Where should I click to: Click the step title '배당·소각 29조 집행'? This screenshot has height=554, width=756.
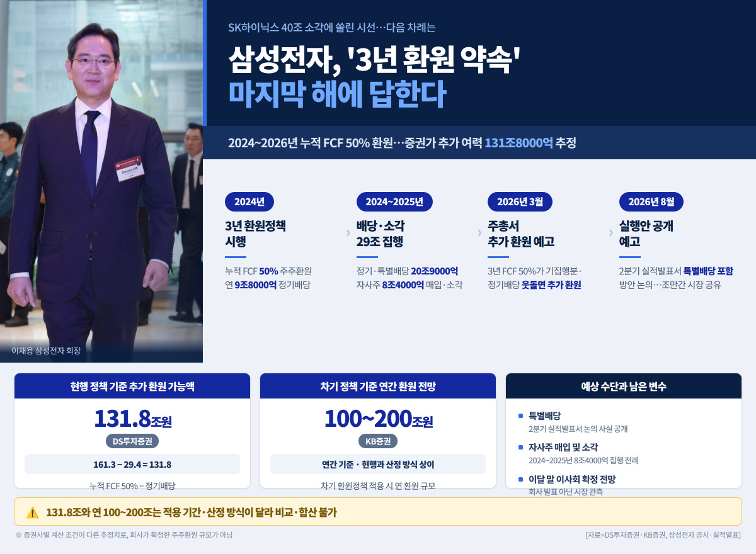tap(381, 234)
